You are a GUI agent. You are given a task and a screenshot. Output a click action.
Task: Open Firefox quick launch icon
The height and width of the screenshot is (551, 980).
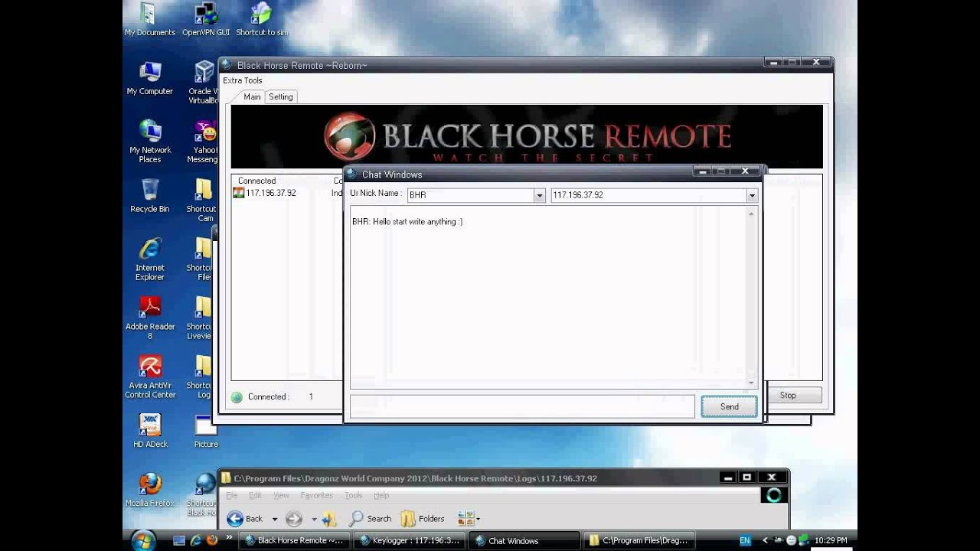211,540
